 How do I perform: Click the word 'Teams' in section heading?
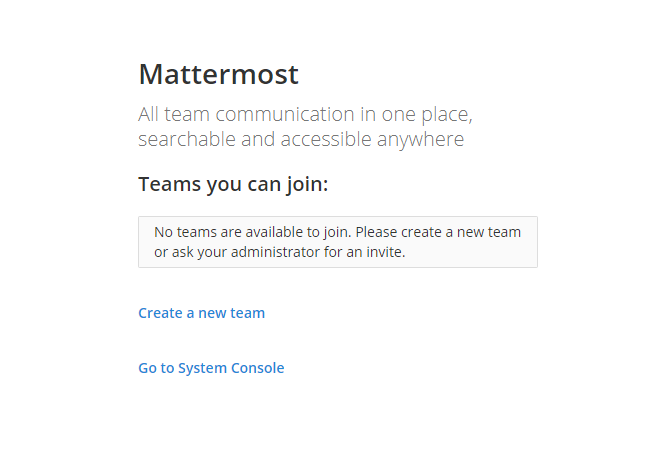tap(169, 184)
